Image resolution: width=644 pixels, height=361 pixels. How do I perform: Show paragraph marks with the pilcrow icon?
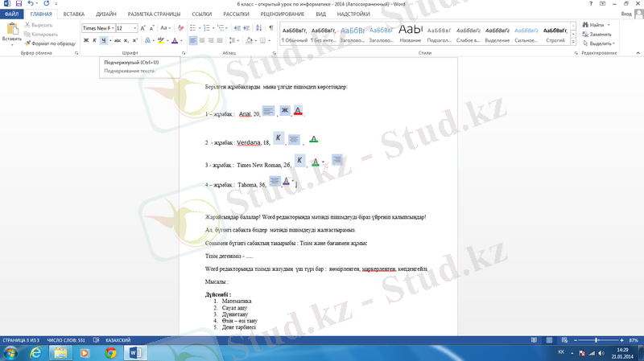[x=271, y=28]
